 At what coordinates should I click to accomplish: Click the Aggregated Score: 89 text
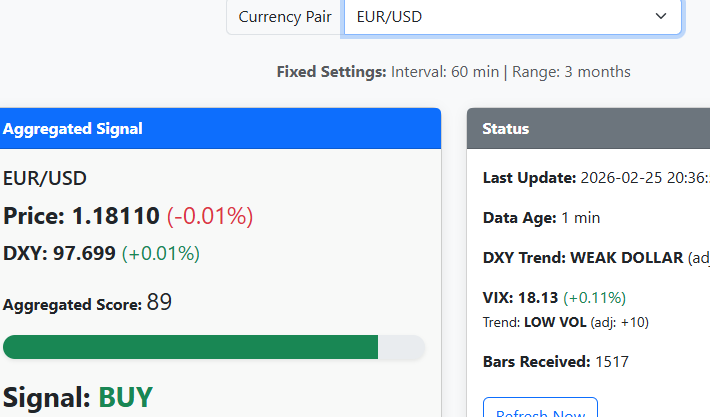[87, 302]
